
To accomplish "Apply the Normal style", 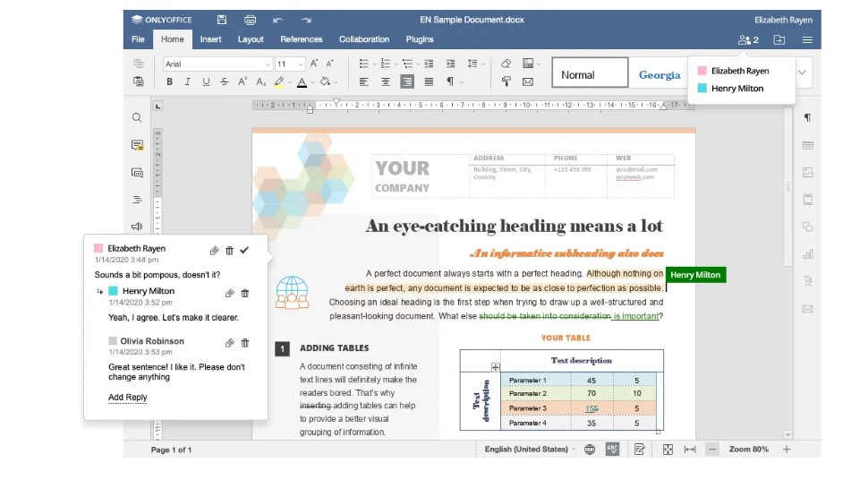I will click(x=590, y=73).
